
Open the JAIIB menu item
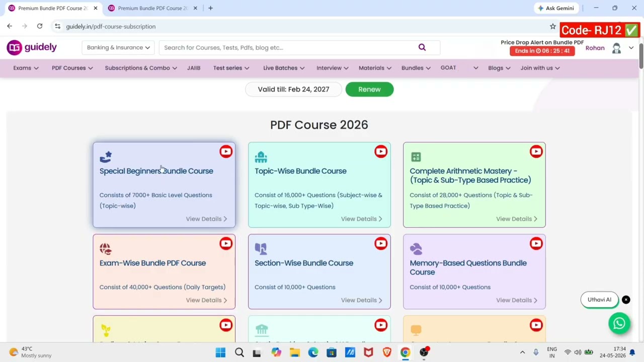pos(194,68)
